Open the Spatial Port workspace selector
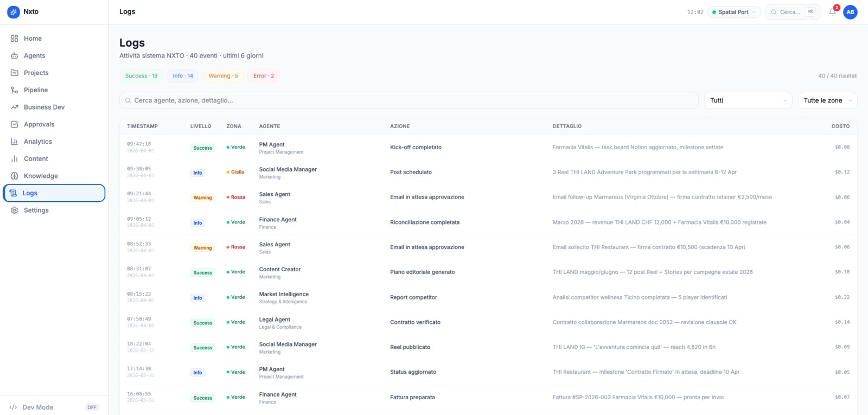Viewport: 868px width, 415px height. click(733, 12)
